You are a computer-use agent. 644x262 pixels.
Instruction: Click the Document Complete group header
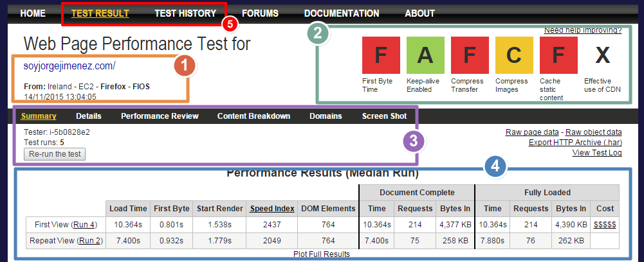click(x=417, y=192)
